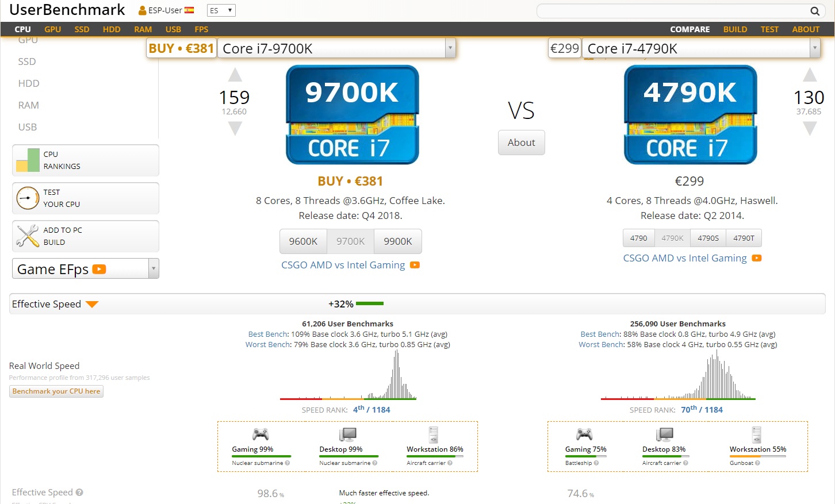
Task: Click YouTube icon beside 4790K CSGO link
Action: (757, 258)
